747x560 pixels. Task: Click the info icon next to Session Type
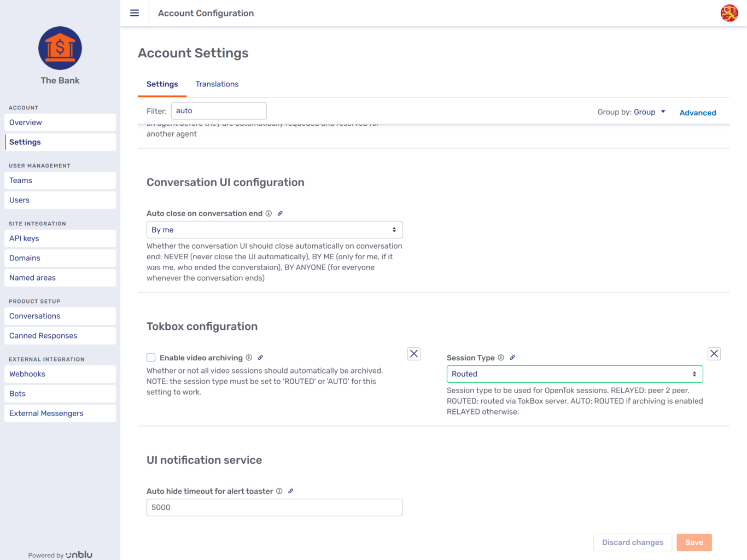(501, 357)
